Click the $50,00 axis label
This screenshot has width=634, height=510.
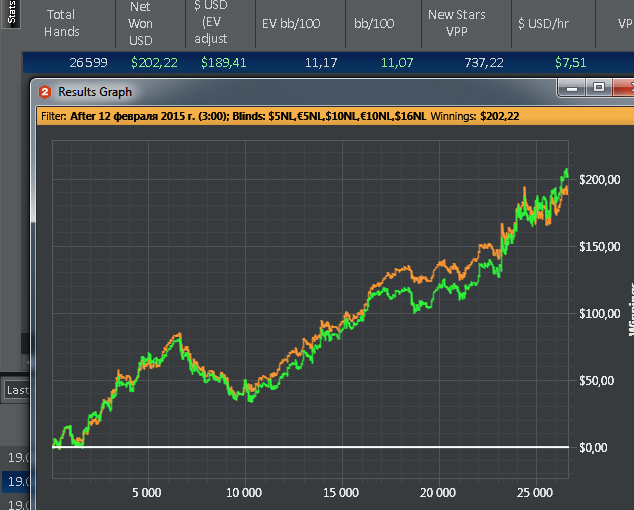coord(596,381)
